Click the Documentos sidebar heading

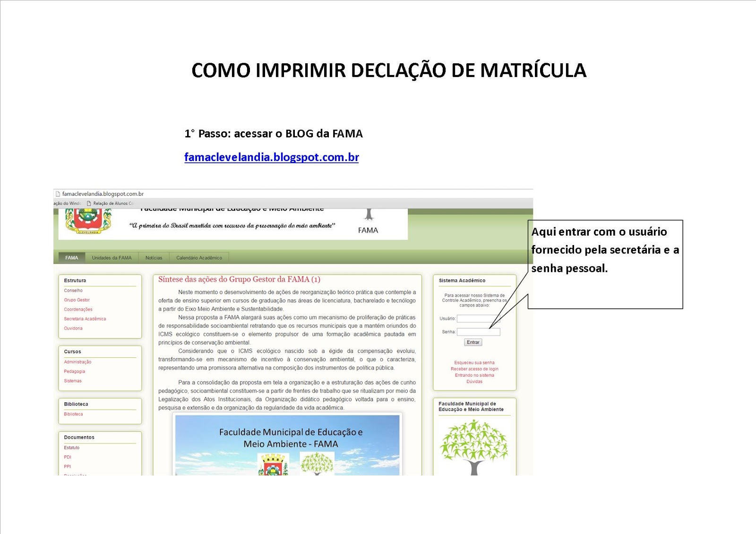click(x=79, y=437)
